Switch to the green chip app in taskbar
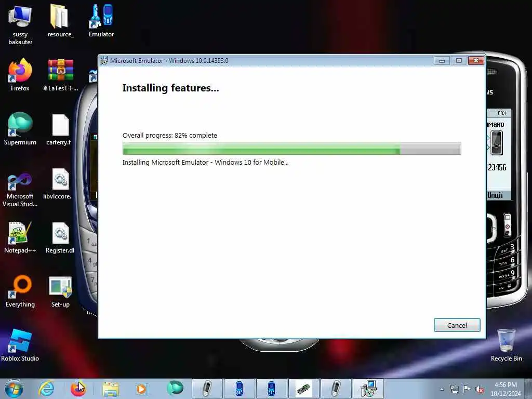 pyautogui.click(x=303, y=389)
